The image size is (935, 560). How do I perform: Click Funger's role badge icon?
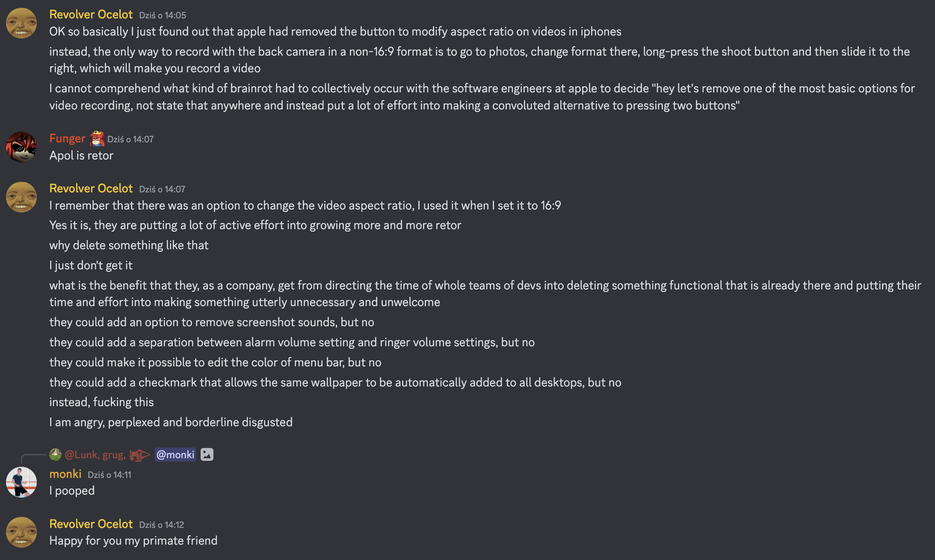point(97,139)
